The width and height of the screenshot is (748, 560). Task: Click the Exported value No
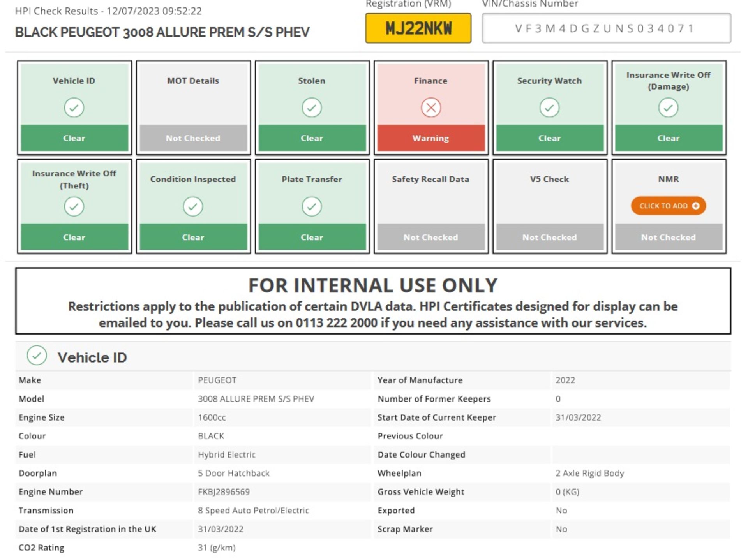coord(561,511)
